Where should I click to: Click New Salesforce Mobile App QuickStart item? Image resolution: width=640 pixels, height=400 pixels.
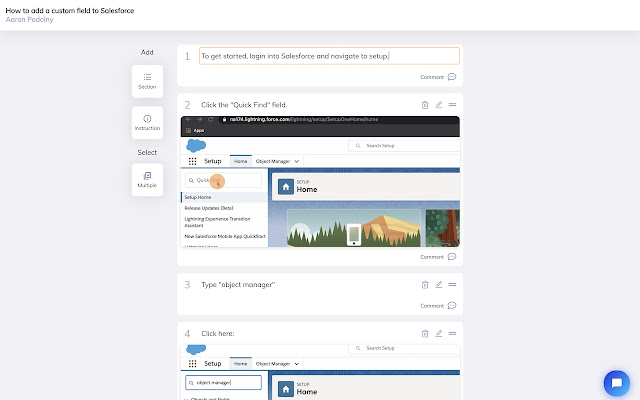(225, 236)
